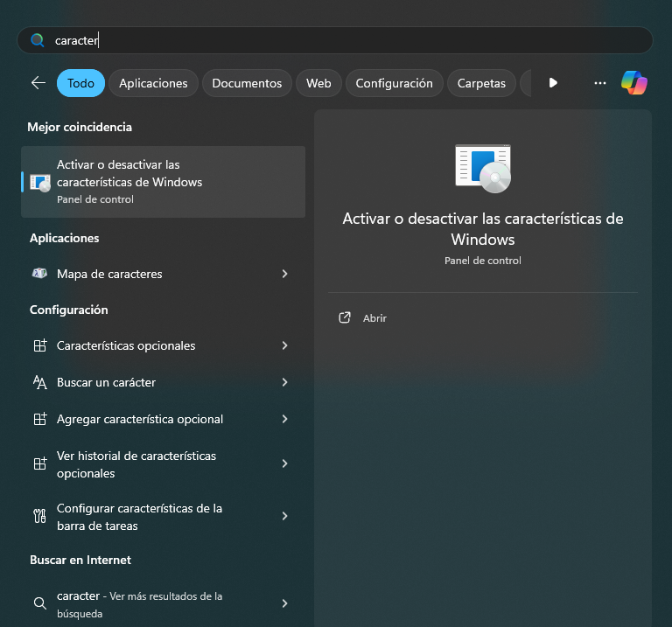Click the Ver historial de características icon
Image resolution: width=672 pixels, height=627 pixels.
coord(40,463)
